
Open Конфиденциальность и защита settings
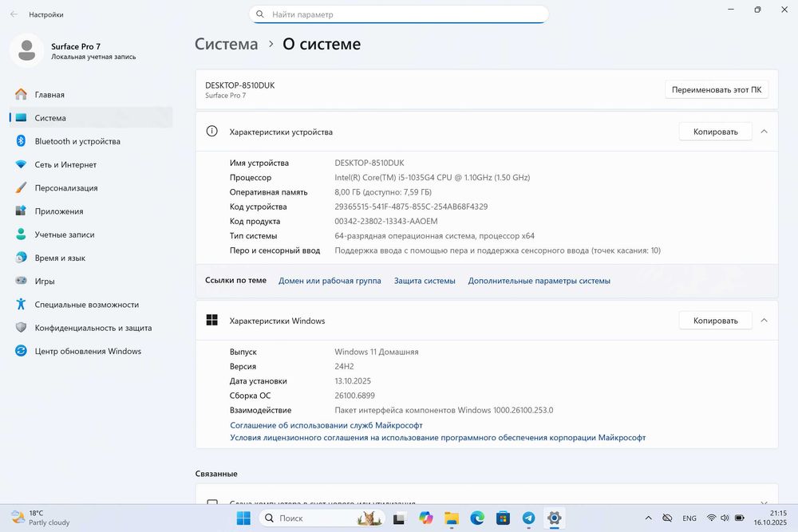91,328
